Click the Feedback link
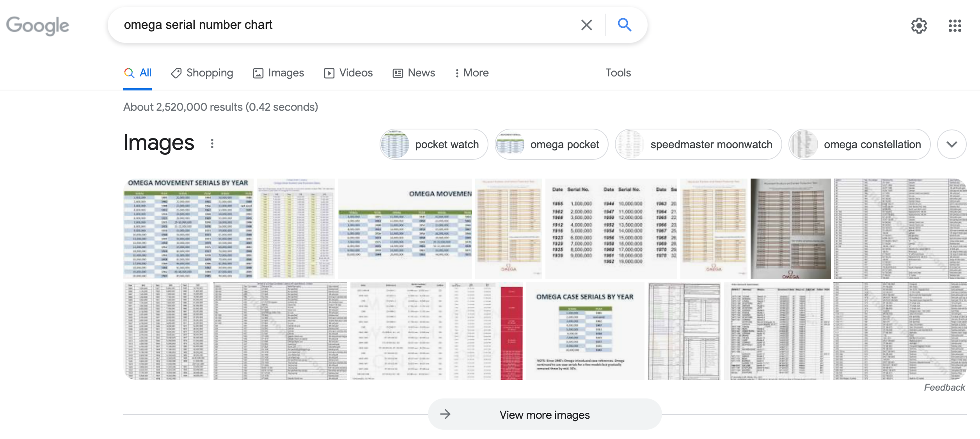 click(944, 387)
